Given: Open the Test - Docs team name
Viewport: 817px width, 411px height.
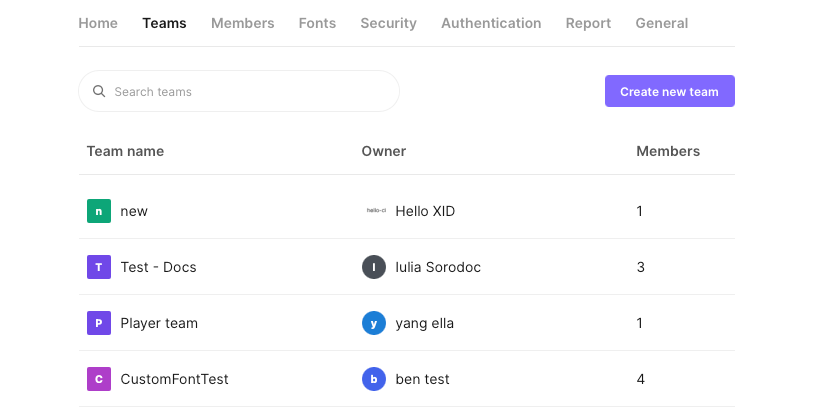Looking at the screenshot, I should (x=158, y=267).
